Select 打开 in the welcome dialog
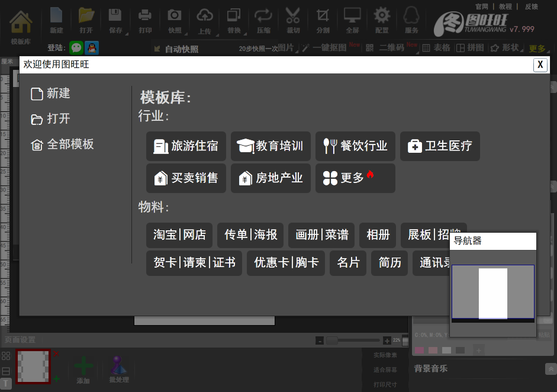This screenshot has height=392, width=557. coord(50,118)
